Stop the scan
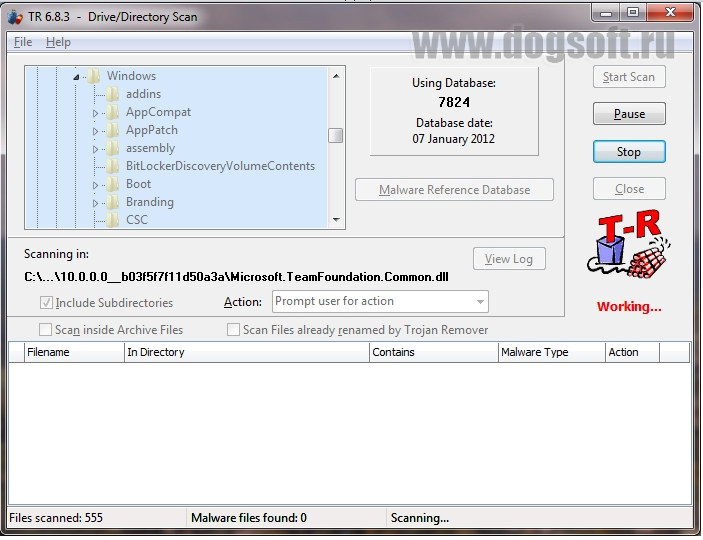 [x=629, y=152]
